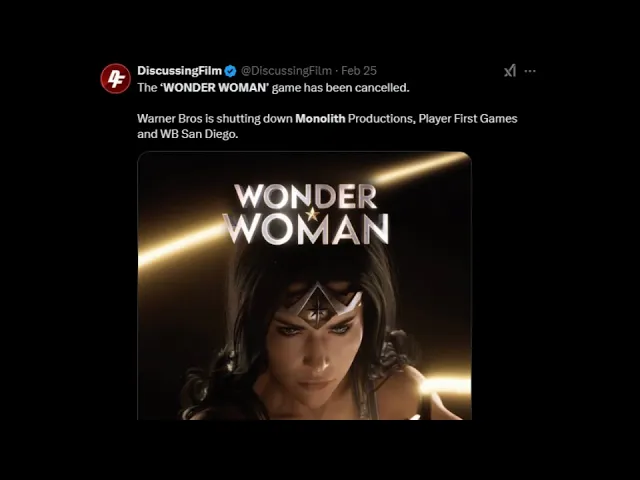The image size is (640, 480).
Task: Click the WONDER WOMAN logo title in image
Action: (x=306, y=214)
